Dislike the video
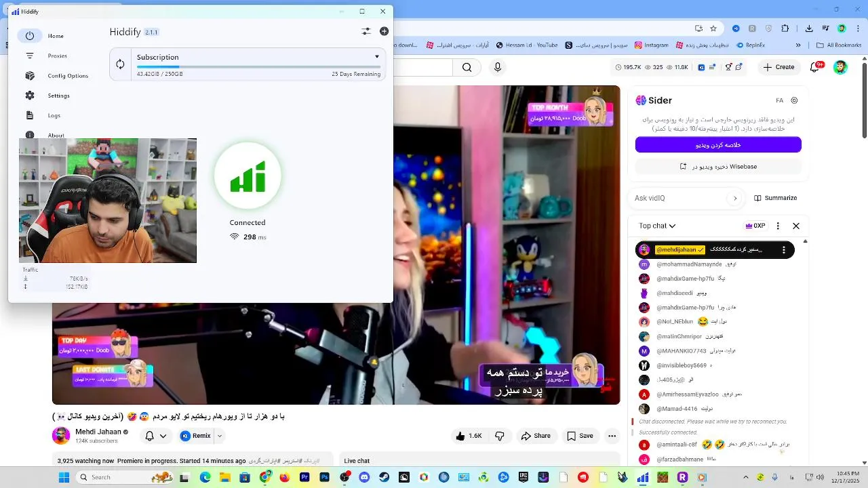Screen dimensions: 868x488 [x=500, y=436]
